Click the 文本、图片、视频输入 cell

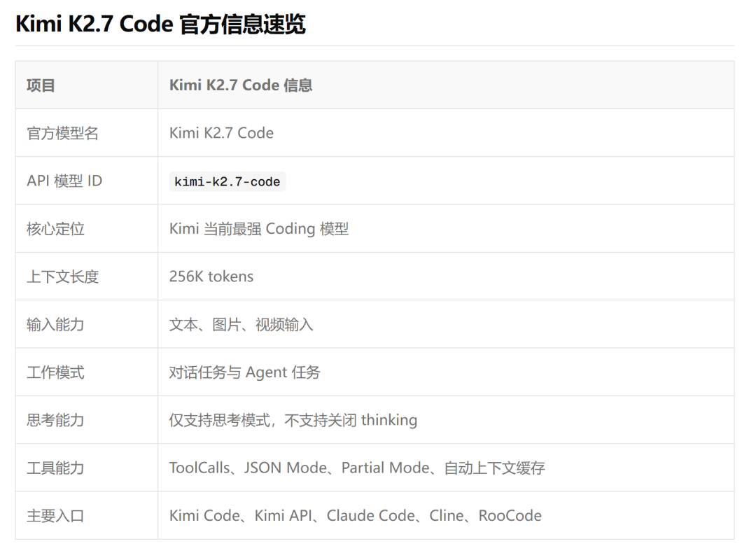241,325
